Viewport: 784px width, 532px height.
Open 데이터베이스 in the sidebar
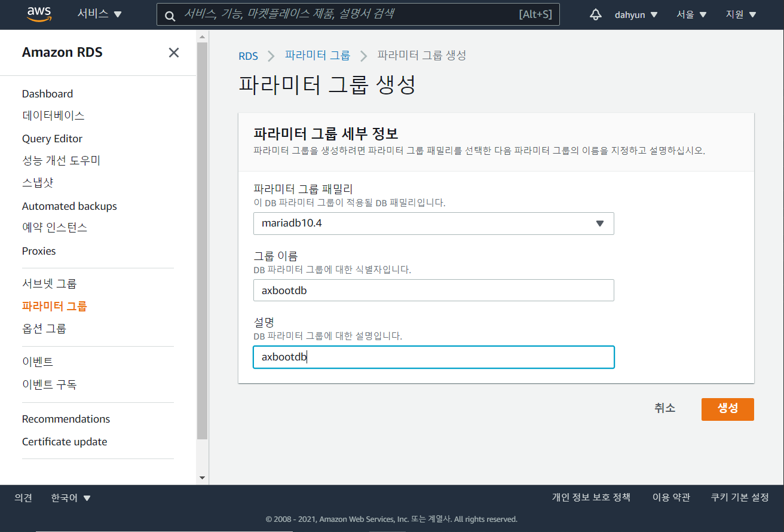click(53, 116)
